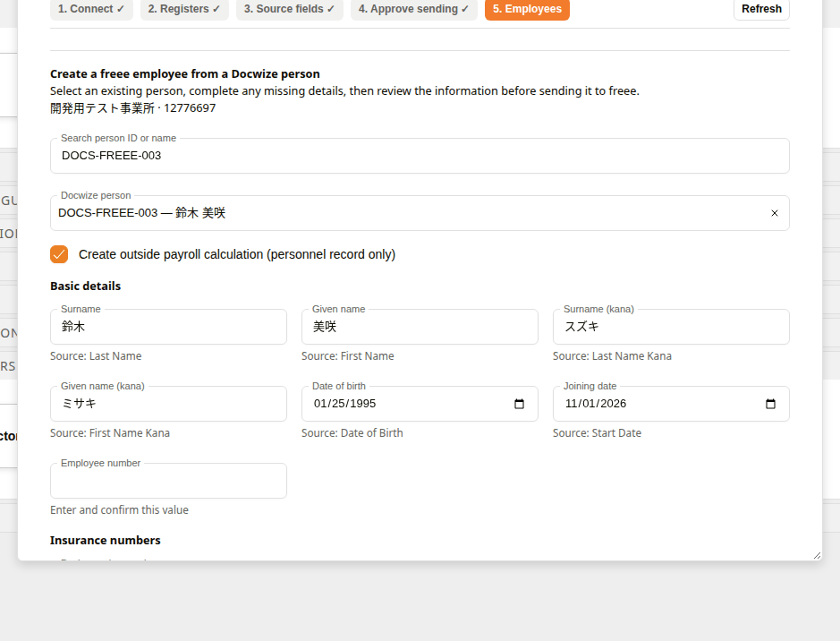Focus the Search person ID or name field
840x641 pixels.
[420, 156]
